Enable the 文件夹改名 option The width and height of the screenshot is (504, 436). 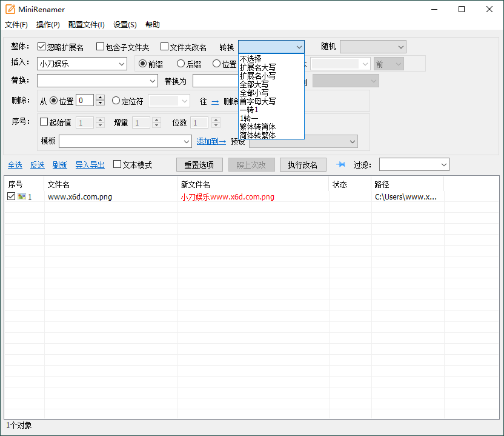coord(164,47)
